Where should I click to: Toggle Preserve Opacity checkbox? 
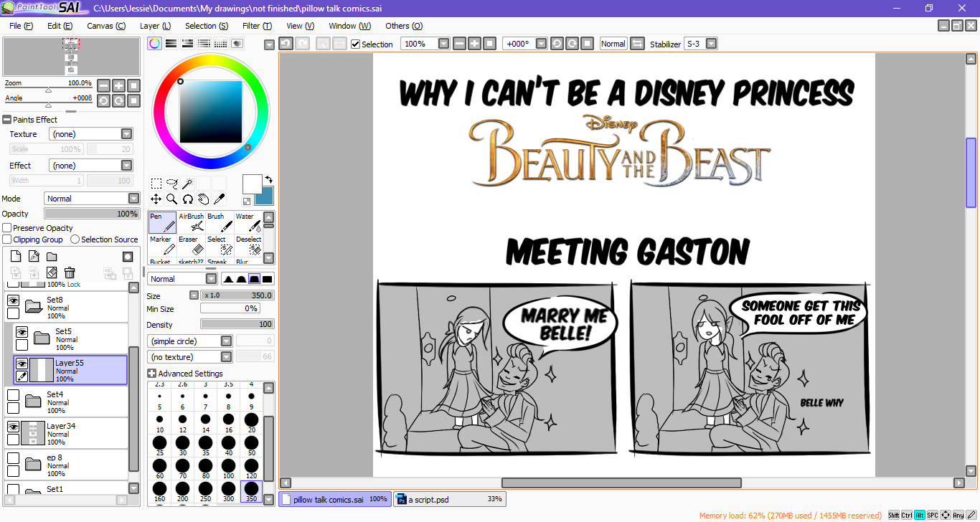7,228
